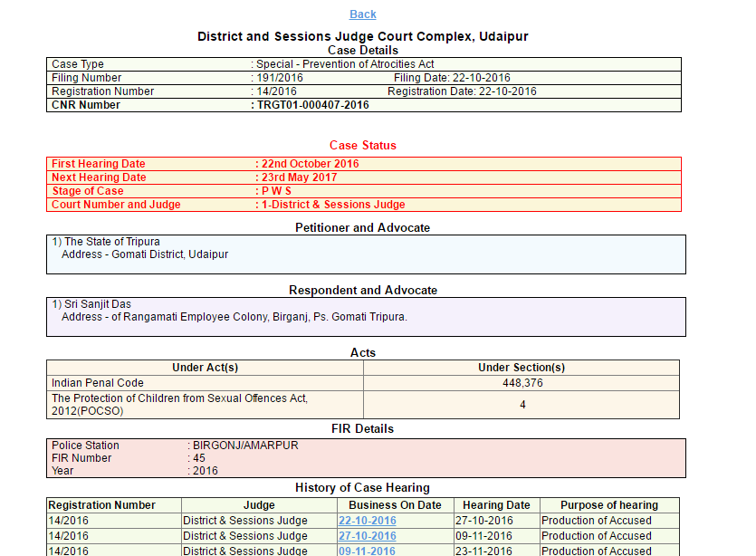Click Under Section(s) column header

click(x=522, y=368)
